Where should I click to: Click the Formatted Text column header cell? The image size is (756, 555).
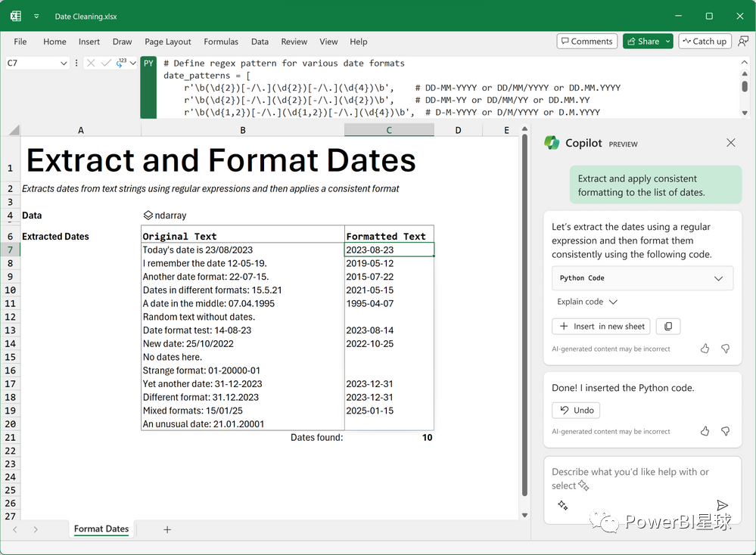click(x=389, y=236)
